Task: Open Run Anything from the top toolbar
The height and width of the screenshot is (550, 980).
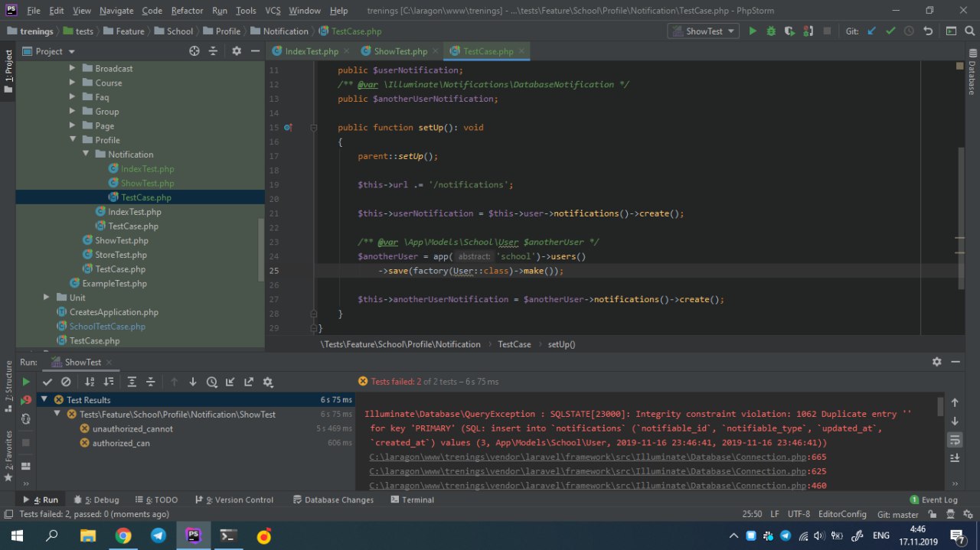Action: point(950,31)
